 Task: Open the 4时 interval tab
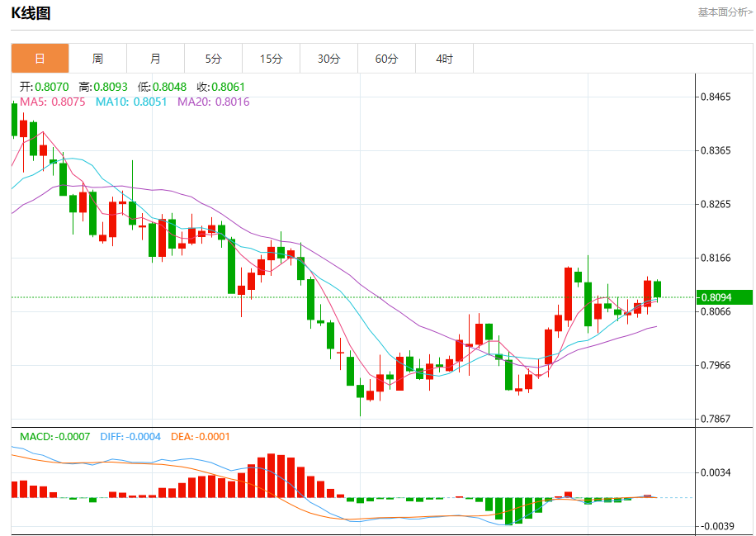(445, 59)
